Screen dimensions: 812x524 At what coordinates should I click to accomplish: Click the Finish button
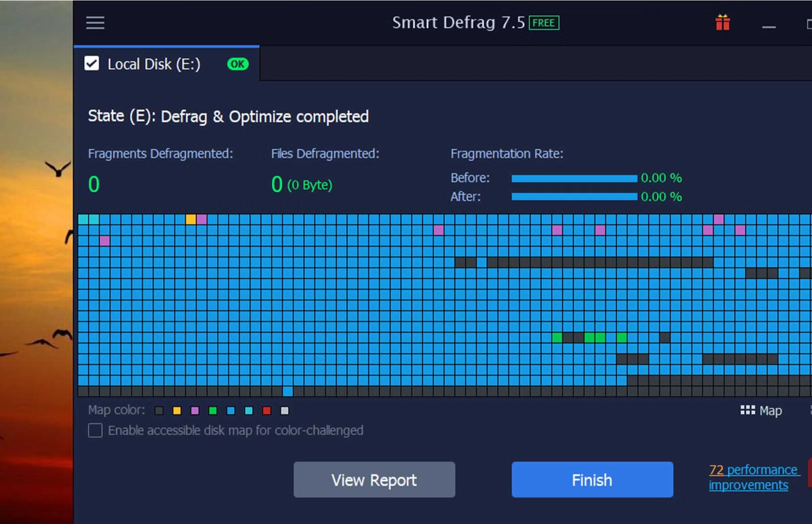point(592,480)
